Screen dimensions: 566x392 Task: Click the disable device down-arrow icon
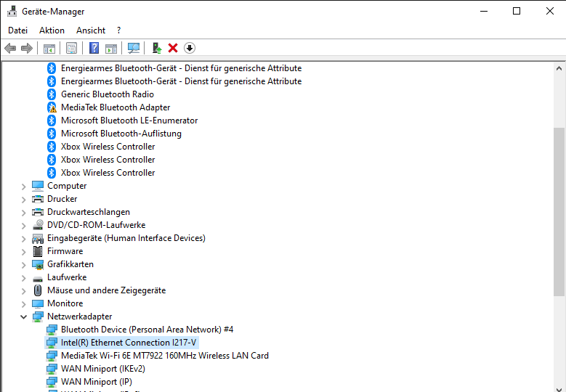pyautogui.click(x=190, y=48)
